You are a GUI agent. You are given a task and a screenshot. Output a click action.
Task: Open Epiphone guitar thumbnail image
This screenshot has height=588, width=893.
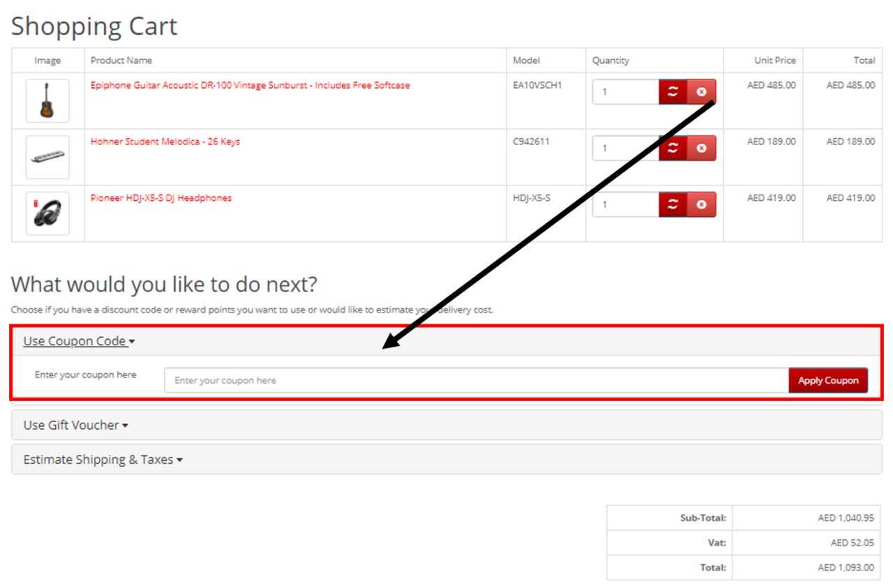pos(47,100)
